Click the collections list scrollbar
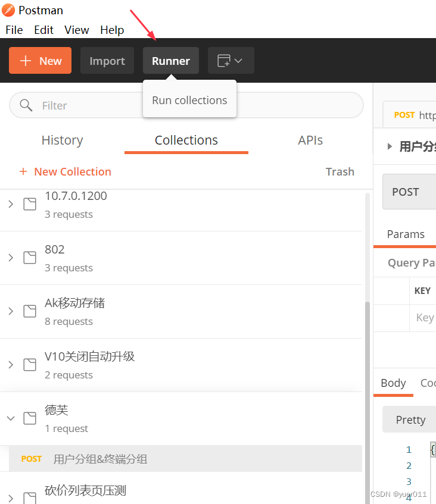The height and width of the screenshot is (504, 436). 367,402
